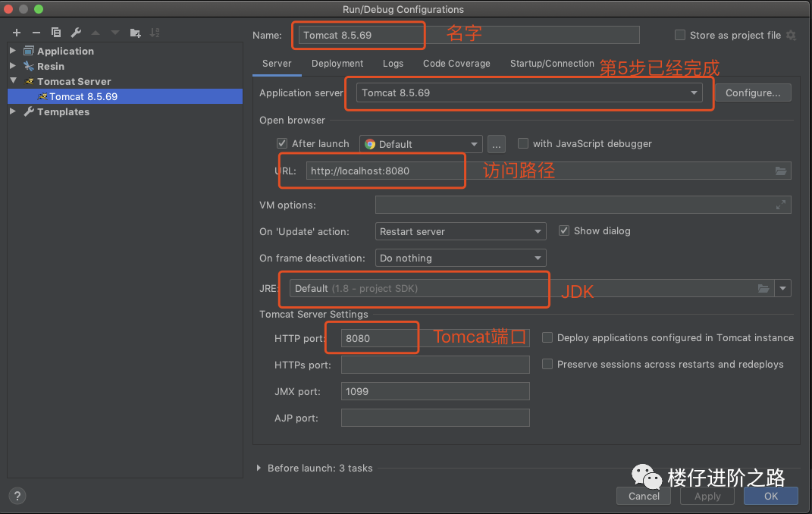The width and height of the screenshot is (812, 514).
Task: Toggle Show dialog checkbox
Action: [x=564, y=230]
